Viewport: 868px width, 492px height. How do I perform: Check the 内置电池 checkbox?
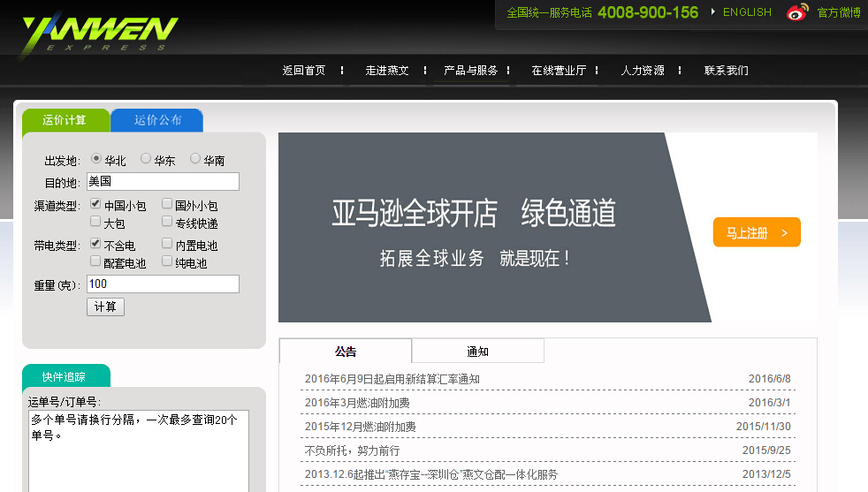[x=167, y=243]
